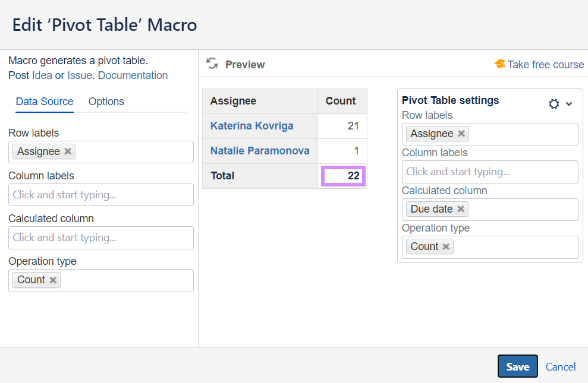Open the Pivot Table settings gear
The width and height of the screenshot is (588, 383).
pyautogui.click(x=554, y=104)
